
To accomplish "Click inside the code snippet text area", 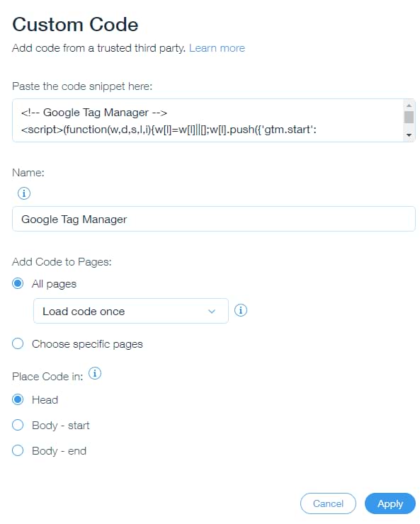I will point(208,120).
